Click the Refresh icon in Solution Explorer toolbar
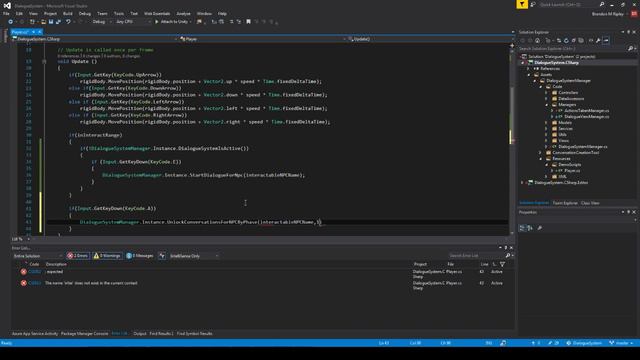The height and width of the screenshot is (360, 640). point(566,40)
